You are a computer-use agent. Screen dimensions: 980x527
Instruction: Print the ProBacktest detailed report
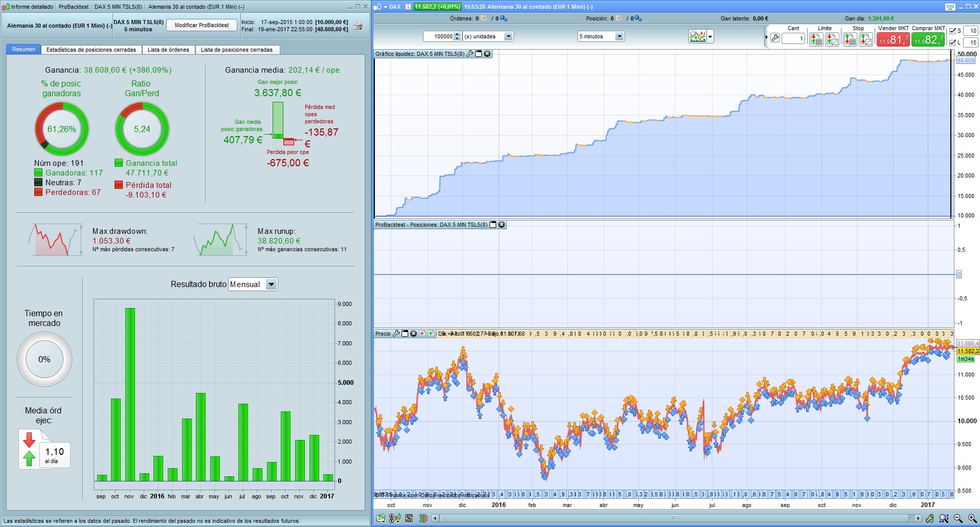click(358, 26)
